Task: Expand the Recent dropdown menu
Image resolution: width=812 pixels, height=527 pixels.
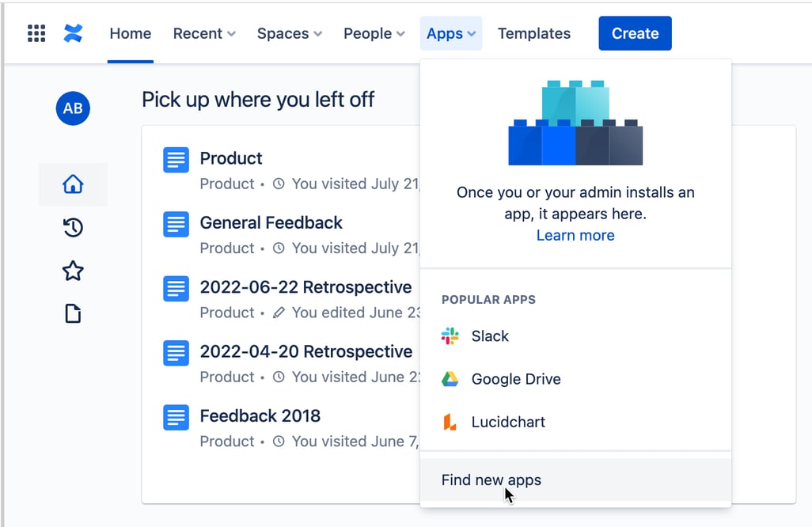Action: pos(204,33)
